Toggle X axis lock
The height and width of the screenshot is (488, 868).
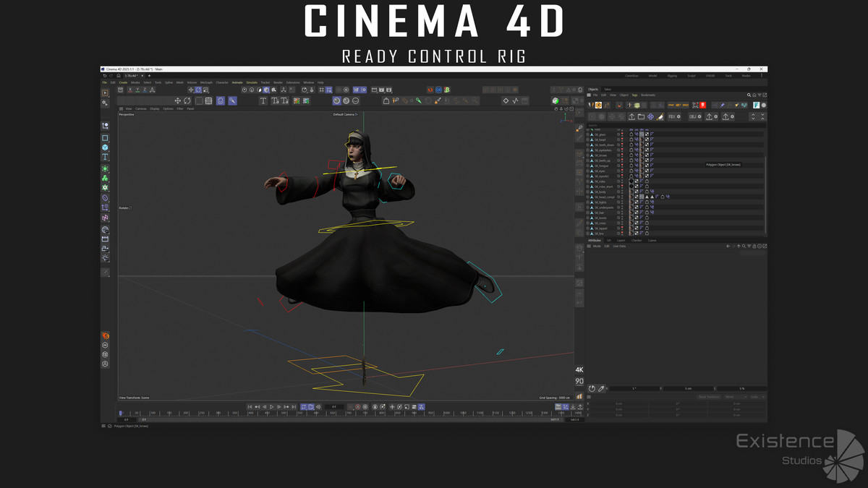(129, 90)
